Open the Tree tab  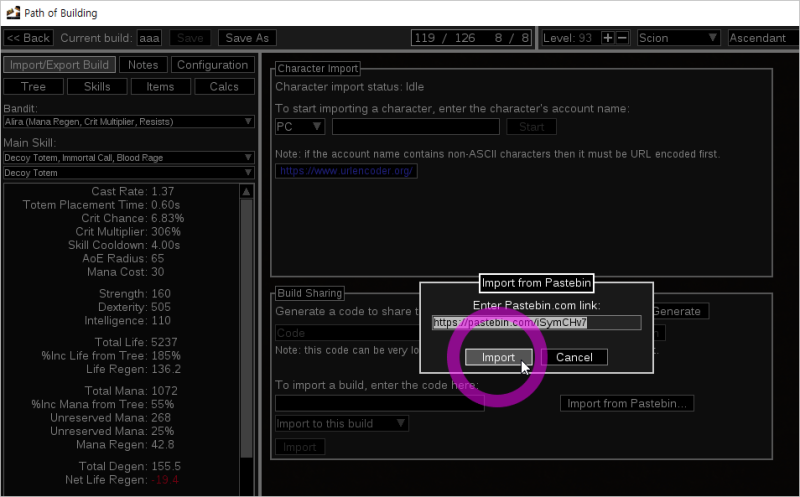coord(33,86)
